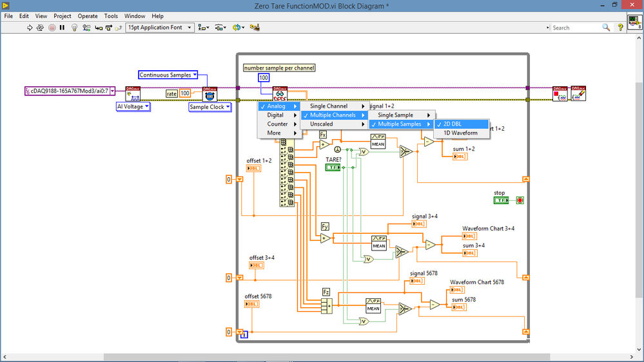This screenshot has height=362, width=644.
Task: Expand the Counter submenu
Action: (x=279, y=124)
